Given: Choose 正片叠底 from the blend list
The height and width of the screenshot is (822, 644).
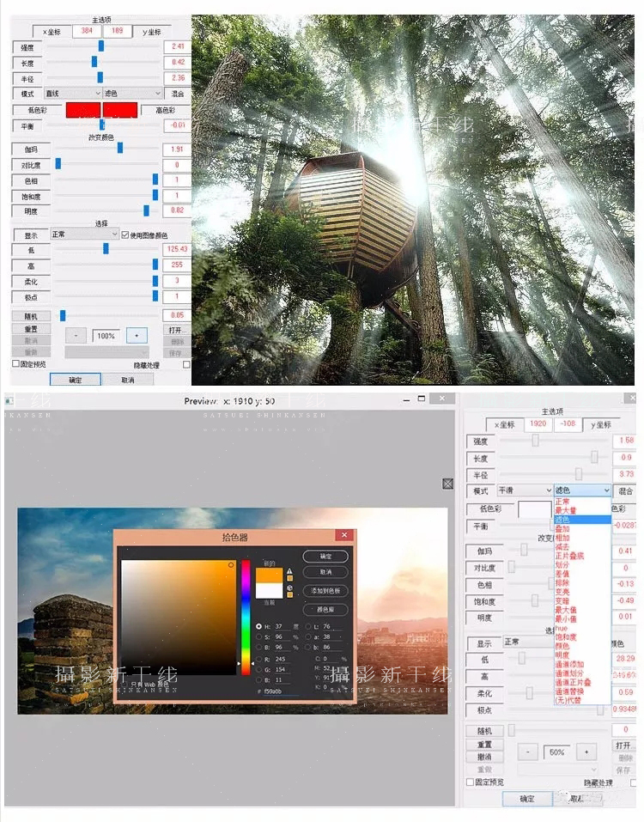Looking at the screenshot, I should (x=569, y=556).
